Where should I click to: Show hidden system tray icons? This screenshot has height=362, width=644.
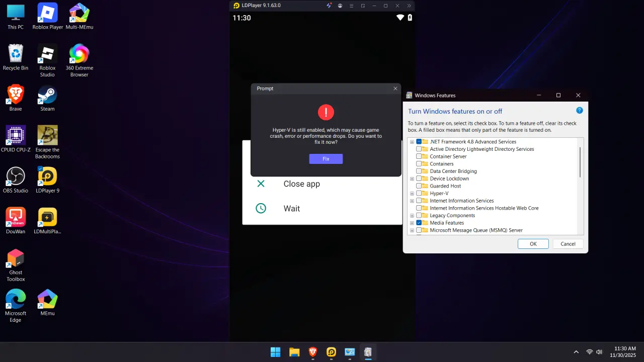(x=576, y=352)
